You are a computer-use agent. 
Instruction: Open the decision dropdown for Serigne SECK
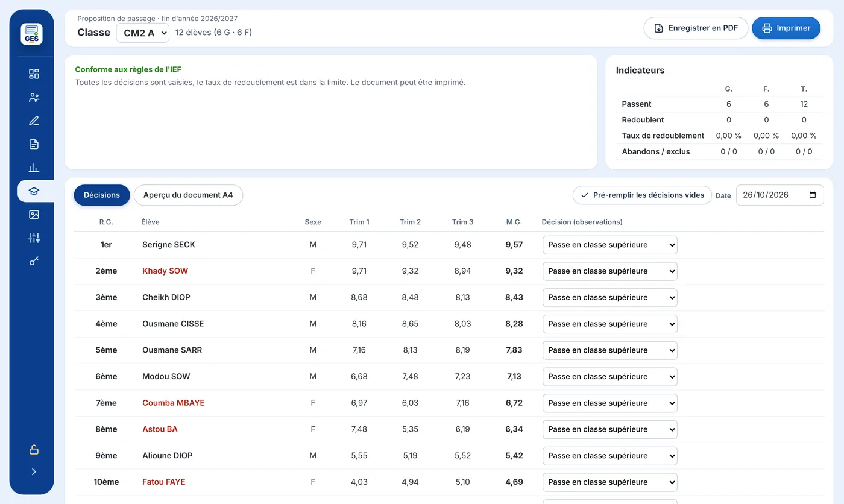[610, 245]
